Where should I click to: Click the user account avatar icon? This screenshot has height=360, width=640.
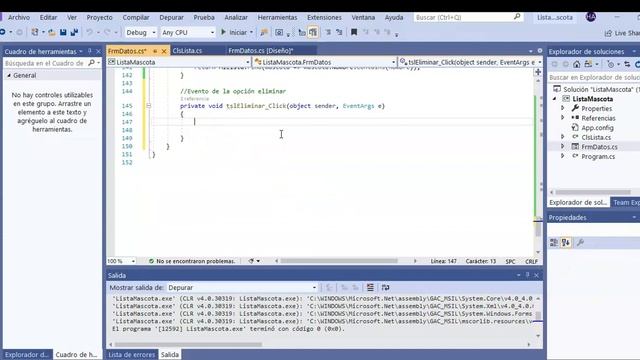[x=591, y=17]
